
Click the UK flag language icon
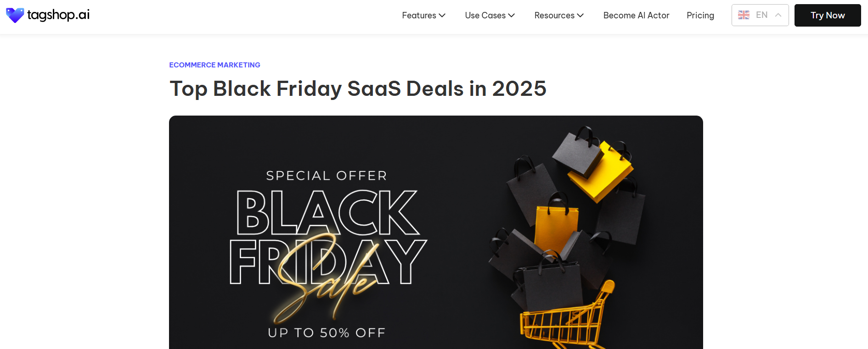pyautogui.click(x=744, y=15)
